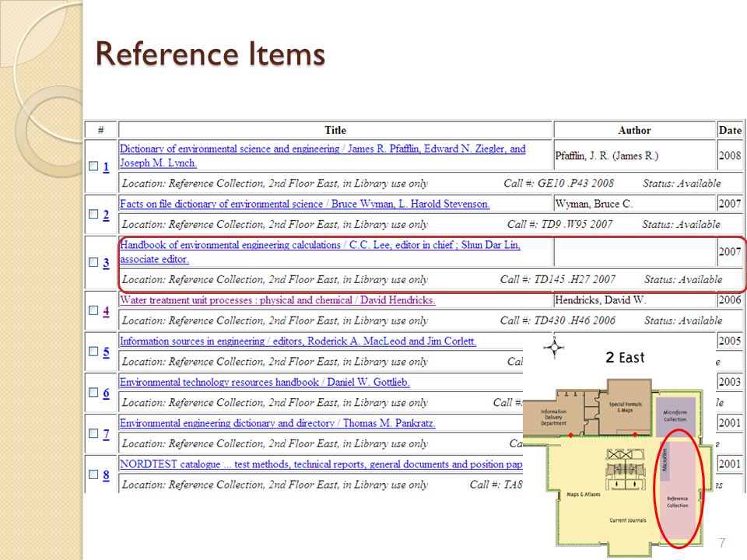Click date 2005 for Information sources row
This screenshot has width=747, height=560.
click(x=730, y=341)
